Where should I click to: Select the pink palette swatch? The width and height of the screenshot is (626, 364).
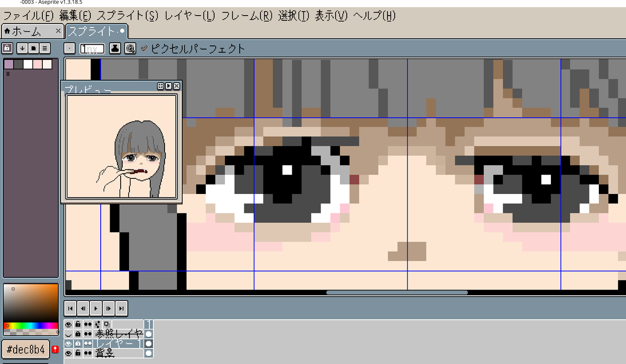coord(38,64)
